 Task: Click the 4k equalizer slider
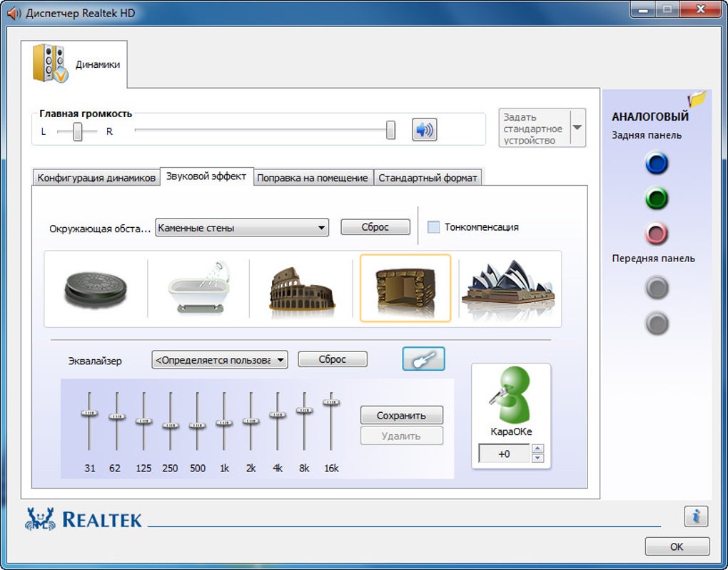click(278, 415)
